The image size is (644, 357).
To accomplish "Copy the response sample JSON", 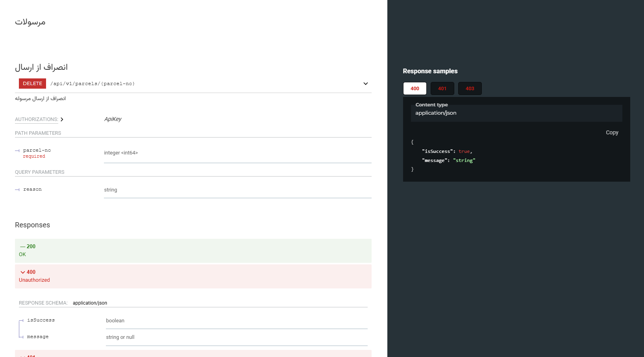I will tap(612, 132).
